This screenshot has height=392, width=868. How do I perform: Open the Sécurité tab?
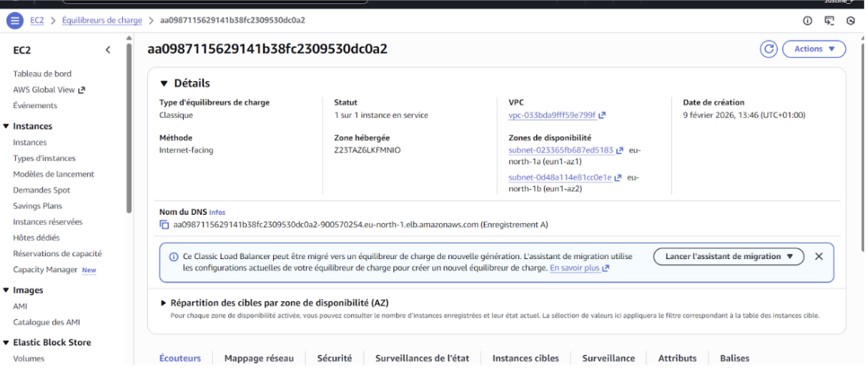[x=335, y=358]
